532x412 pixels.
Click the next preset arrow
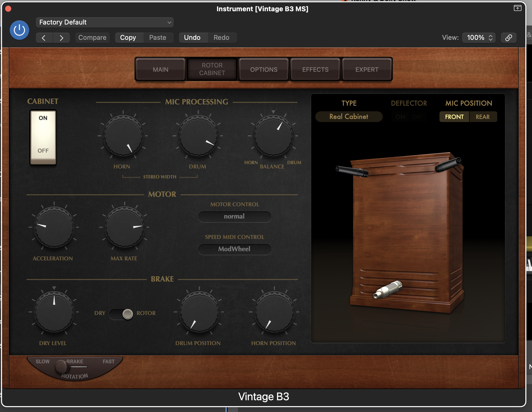pyautogui.click(x=61, y=38)
